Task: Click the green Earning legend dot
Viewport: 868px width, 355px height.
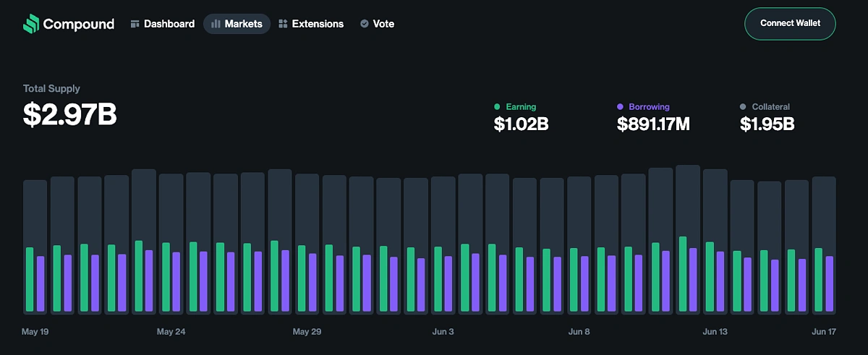Action: coord(496,107)
